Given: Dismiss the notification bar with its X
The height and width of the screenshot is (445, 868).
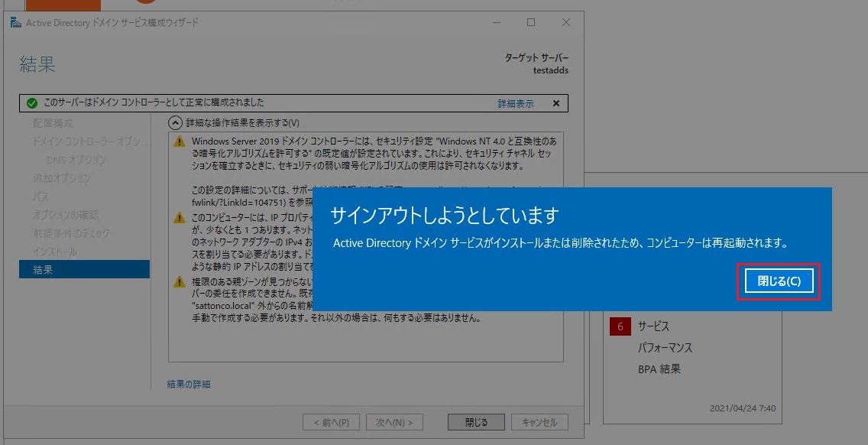Looking at the screenshot, I should pyautogui.click(x=556, y=104).
